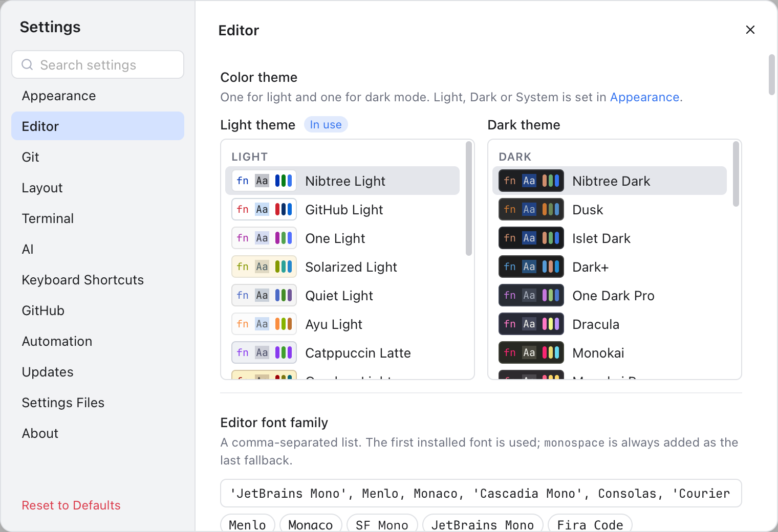The image size is (778, 532).
Task: Click into the editor font family field
Action: point(481,493)
